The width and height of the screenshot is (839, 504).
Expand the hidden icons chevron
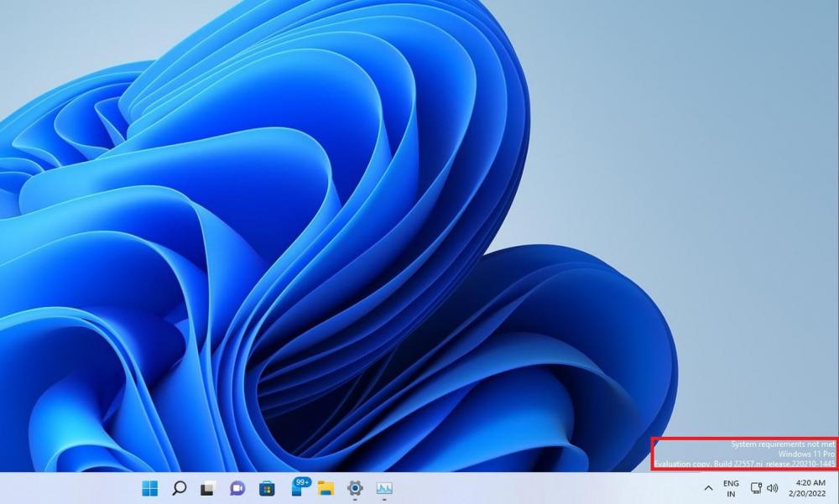708,488
